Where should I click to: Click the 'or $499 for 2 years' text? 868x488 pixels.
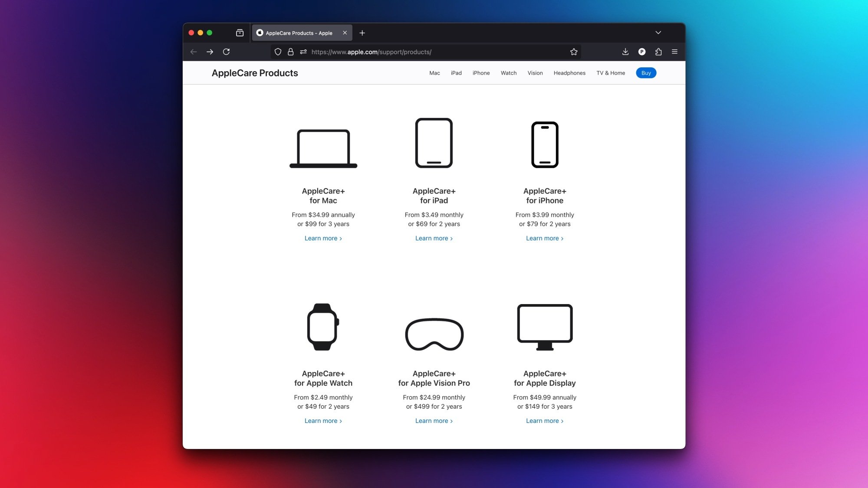tap(434, 407)
